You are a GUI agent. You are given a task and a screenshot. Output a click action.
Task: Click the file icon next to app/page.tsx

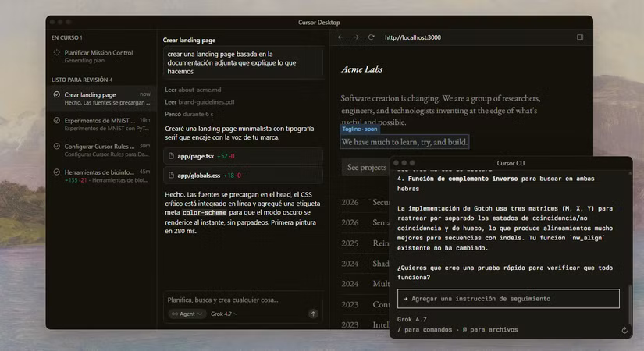pyautogui.click(x=171, y=156)
